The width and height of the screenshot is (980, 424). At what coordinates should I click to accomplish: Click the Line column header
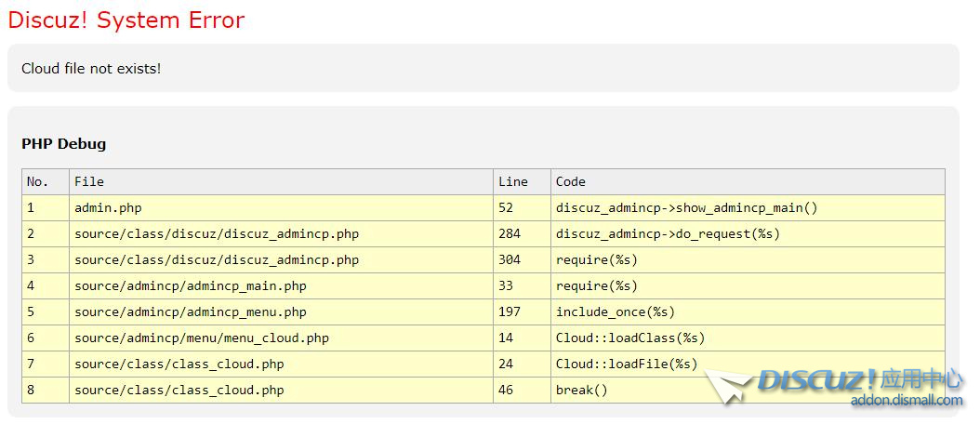pyautogui.click(x=512, y=181)
